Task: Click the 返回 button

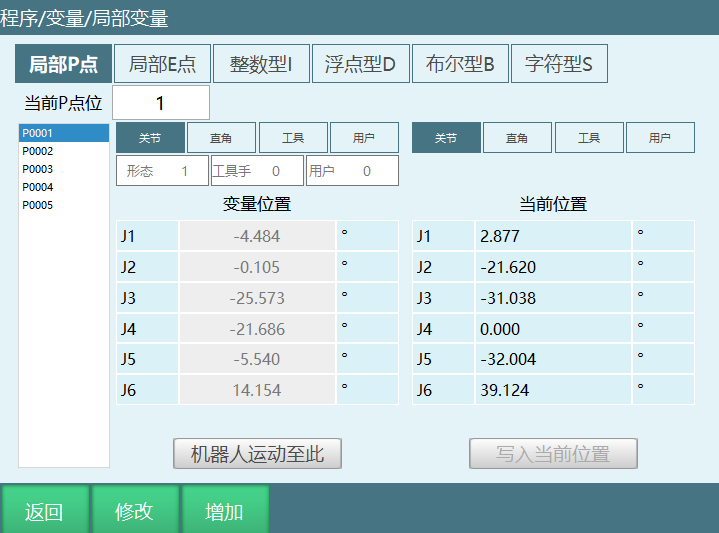Action: [x=45, y=511]
